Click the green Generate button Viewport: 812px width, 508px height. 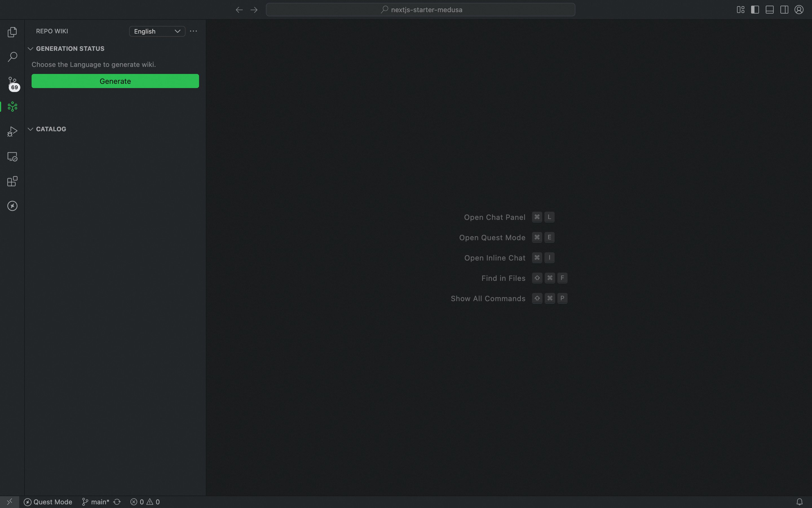coord(115,81)
